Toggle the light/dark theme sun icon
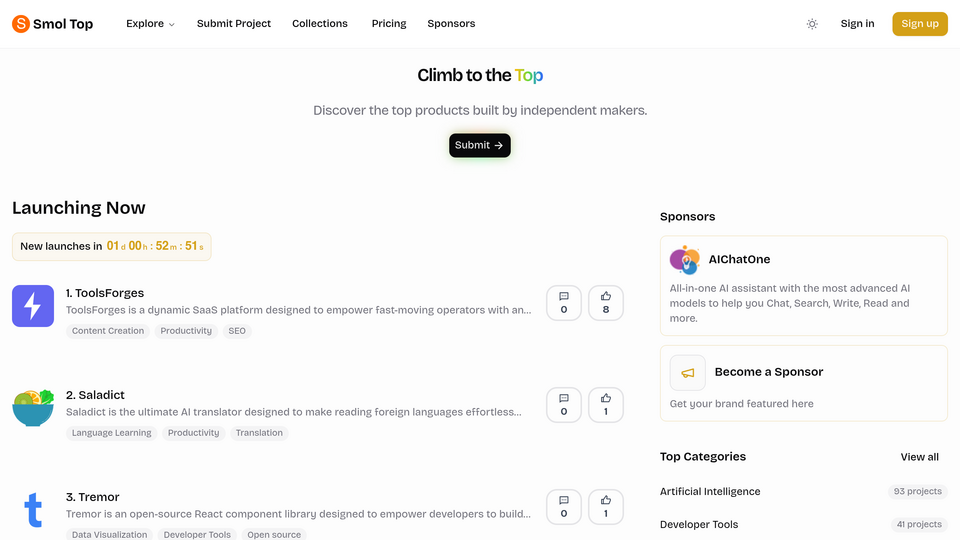Viewport: 960px width, 540px height. [812, 24]
